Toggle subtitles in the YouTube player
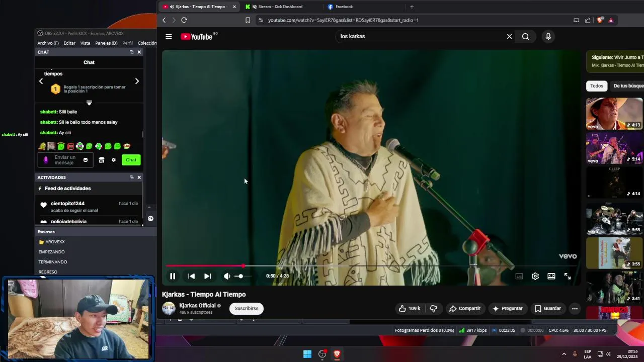Image resolution: width=644 pixels, height=362 pixels. click(519, 276)
